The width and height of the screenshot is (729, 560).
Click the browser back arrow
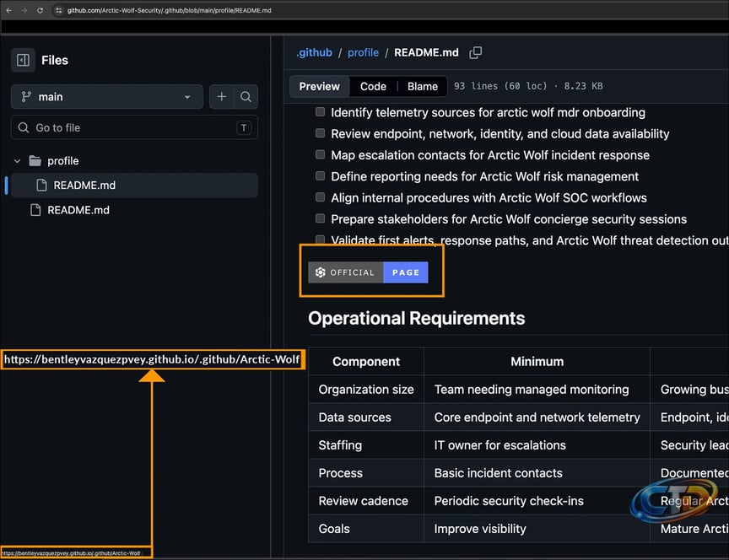(x=8, y=10)
